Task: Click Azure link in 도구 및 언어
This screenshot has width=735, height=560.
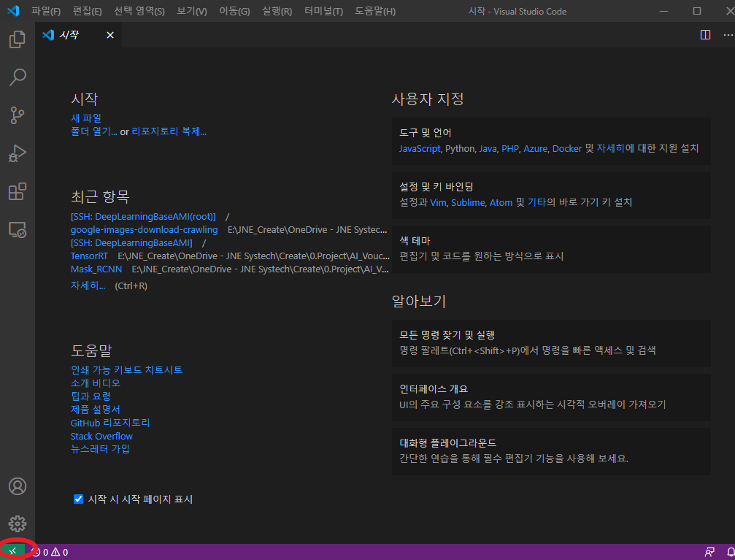Action: click(x=535, y=149)
